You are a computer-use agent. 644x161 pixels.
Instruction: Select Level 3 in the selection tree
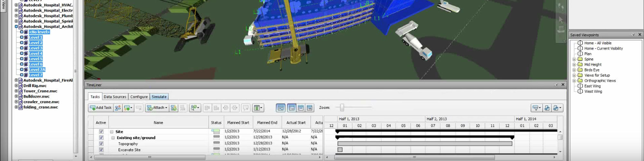pos(35,48)
